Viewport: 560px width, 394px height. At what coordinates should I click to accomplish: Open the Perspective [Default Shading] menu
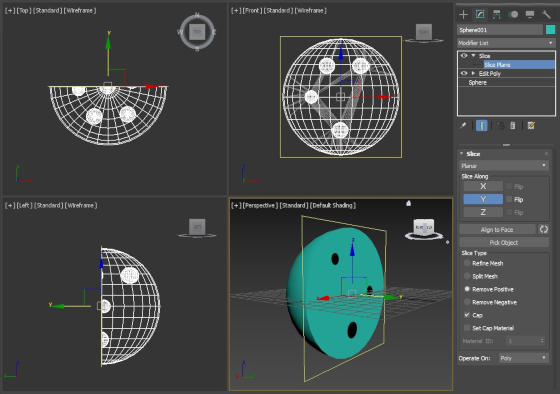[333, 205]
